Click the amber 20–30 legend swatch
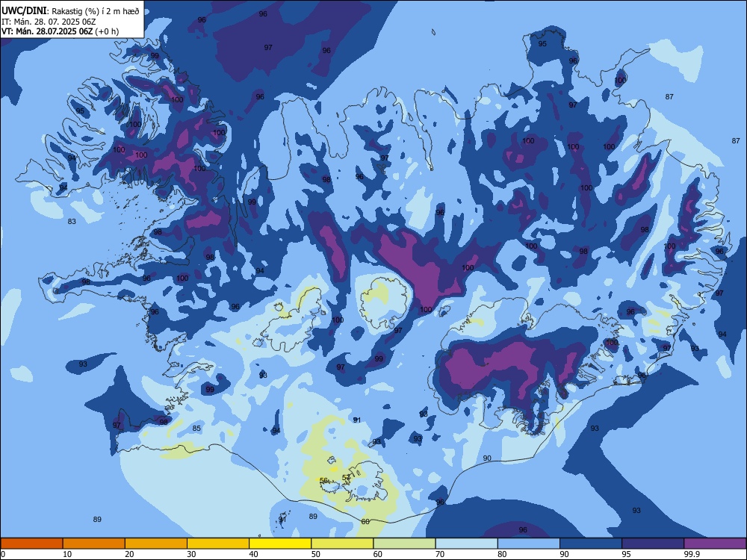This screenshot has width=747, height=560. click(156, 544)
